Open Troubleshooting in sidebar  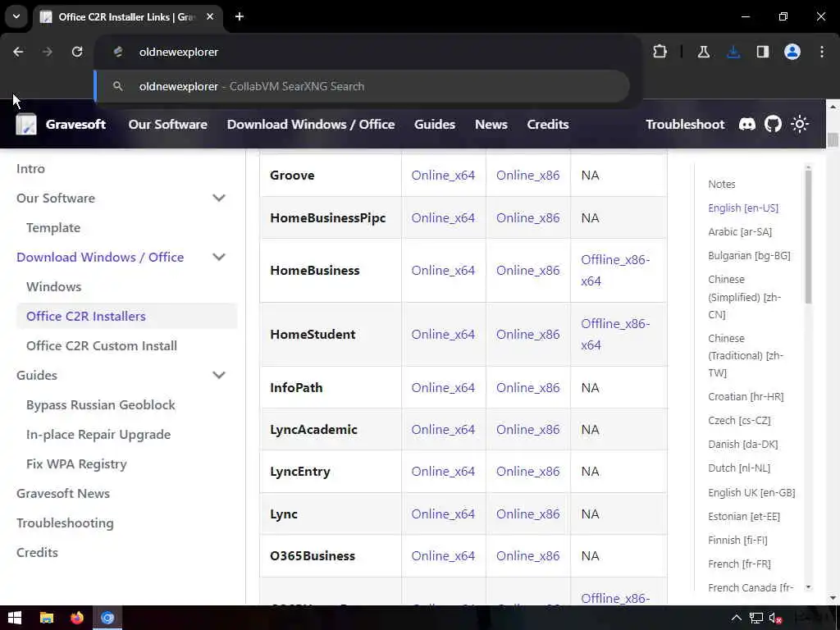pos(65,523)
